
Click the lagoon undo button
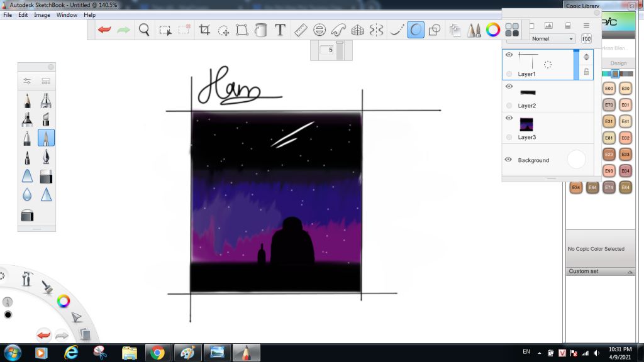[x=43, y=335]
